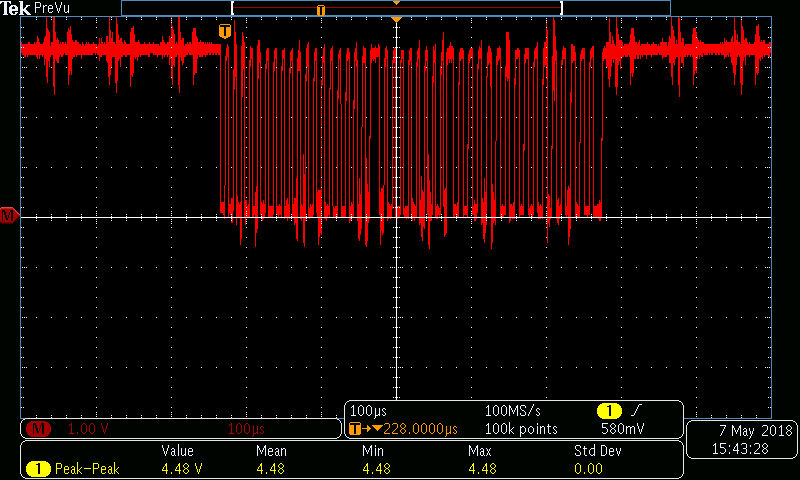Viewport: 800px width, 480px height.
Task: Select the orange trigger position arrow atop graticule
Action: coord(396,19)
